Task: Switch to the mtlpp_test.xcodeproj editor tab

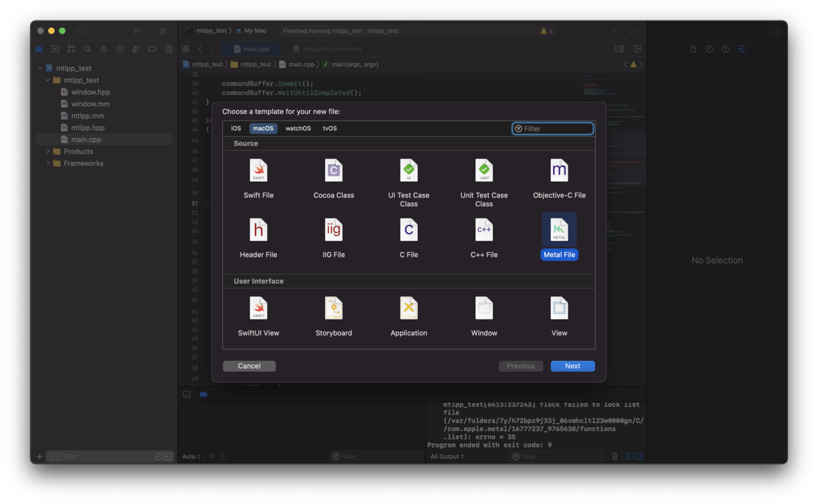Action: tap(327, 49)
